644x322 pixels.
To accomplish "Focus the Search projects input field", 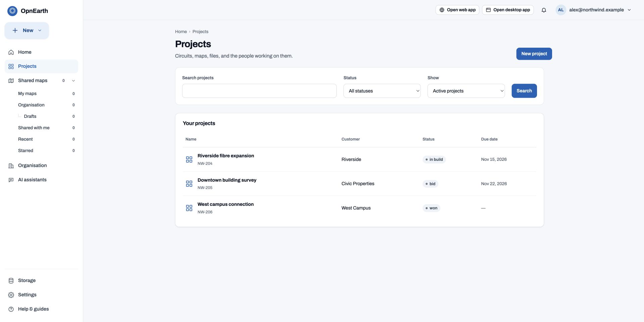I will (x=259, y=91).
